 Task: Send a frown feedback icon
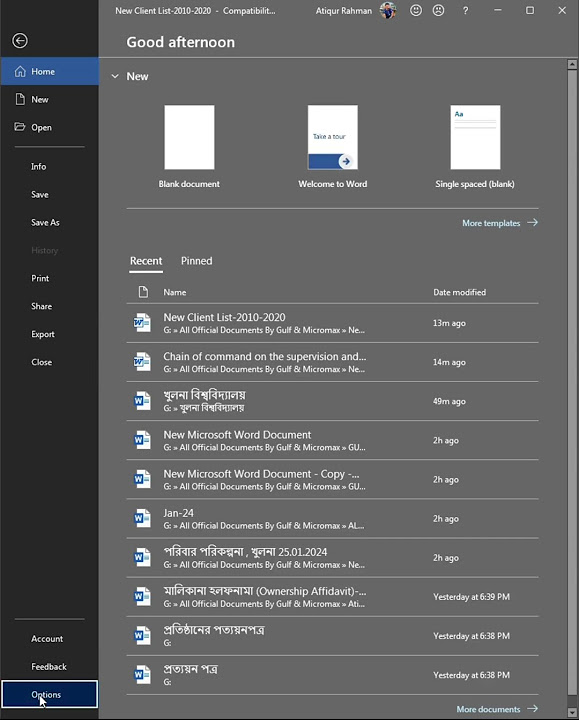click(438, 10)
